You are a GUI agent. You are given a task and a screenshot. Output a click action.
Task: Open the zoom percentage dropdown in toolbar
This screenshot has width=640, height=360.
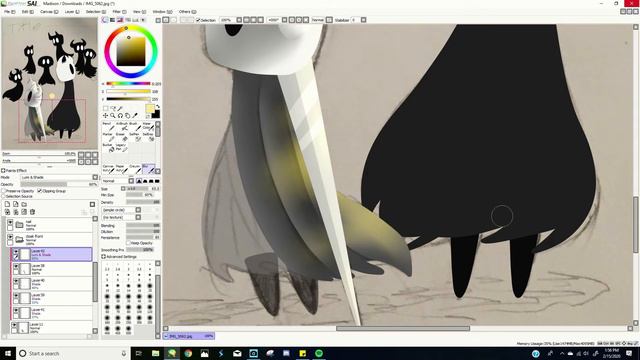tap(239, 20)
